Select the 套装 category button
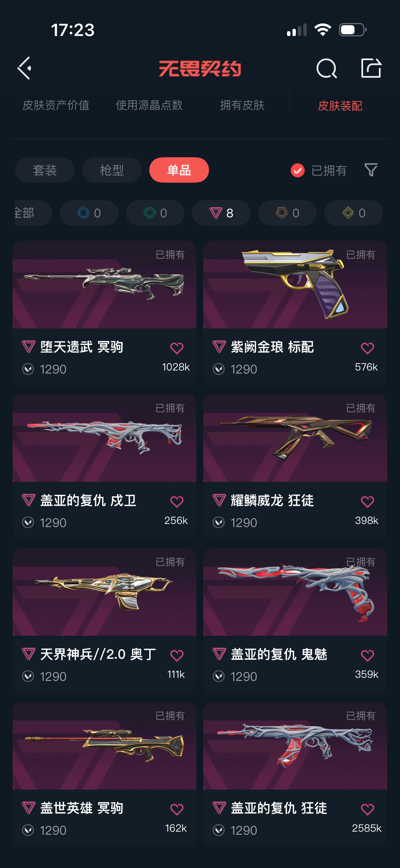This screenshot has width=400, height=868. (x=45, y=170)
